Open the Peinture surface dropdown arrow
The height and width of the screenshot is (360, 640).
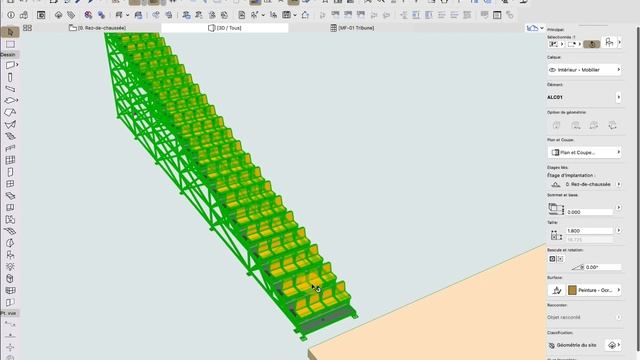tap(619, 290)
